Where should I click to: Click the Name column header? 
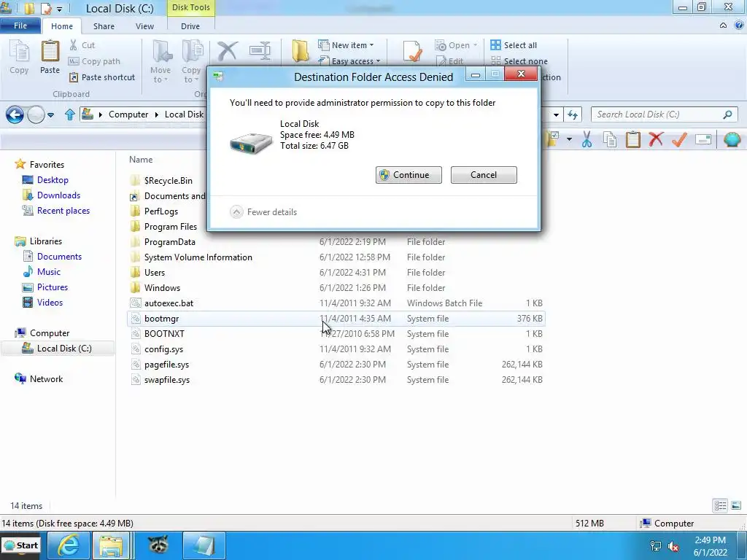[x=141, y=160]
